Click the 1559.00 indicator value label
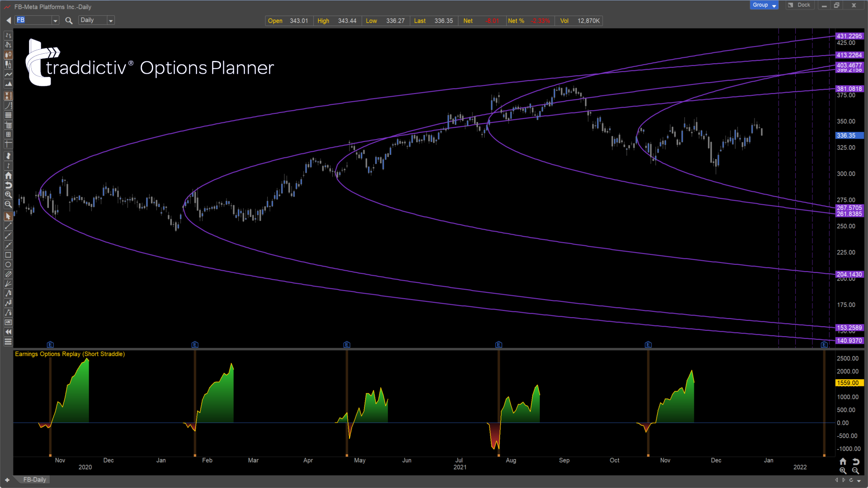 [849, 383]
